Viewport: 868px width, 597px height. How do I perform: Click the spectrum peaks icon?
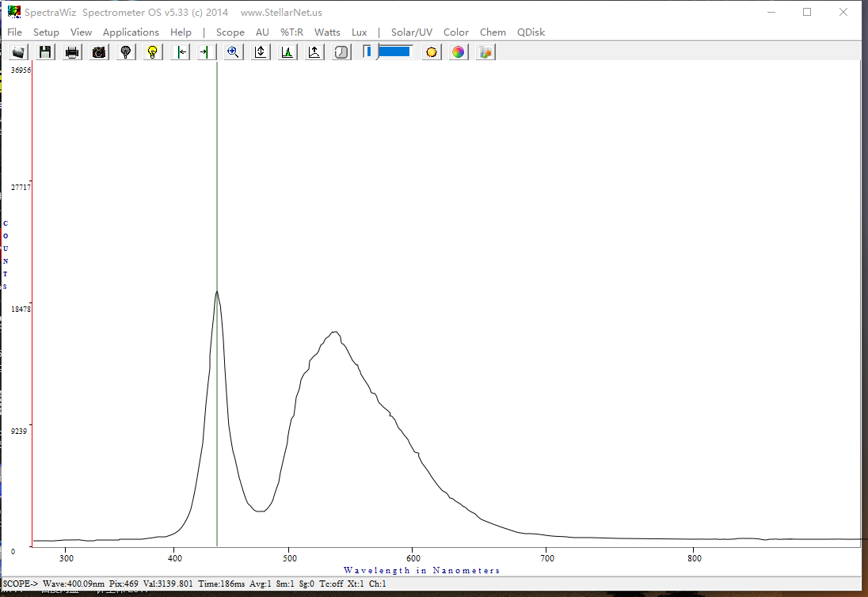[x=287, y=52]
